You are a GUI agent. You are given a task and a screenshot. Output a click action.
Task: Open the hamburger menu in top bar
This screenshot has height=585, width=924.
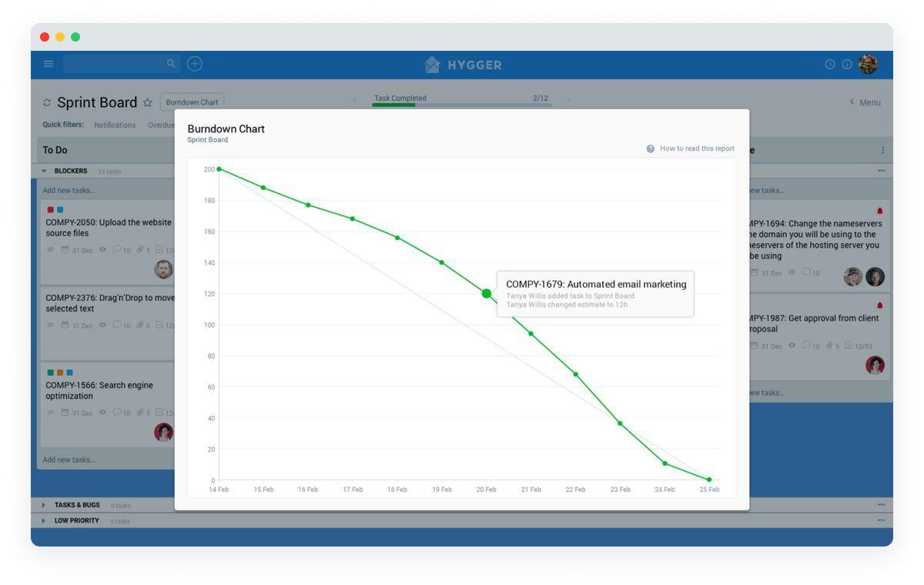[x=49, y=64]
